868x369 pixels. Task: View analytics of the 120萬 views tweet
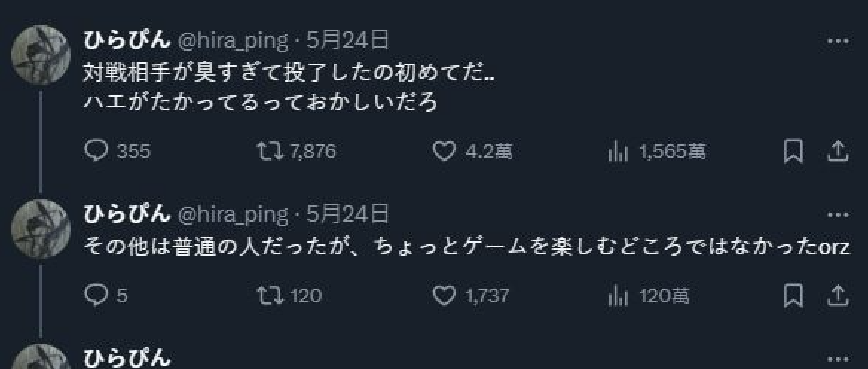click(618, 295)
